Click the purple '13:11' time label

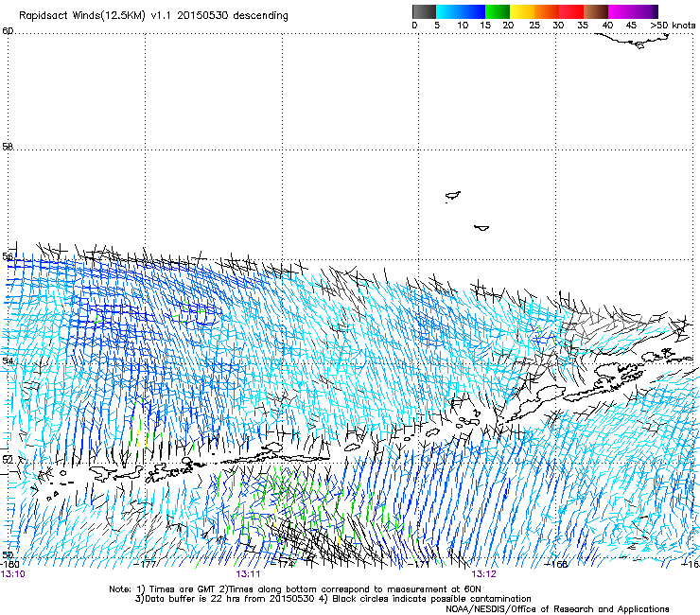(248, 574)
